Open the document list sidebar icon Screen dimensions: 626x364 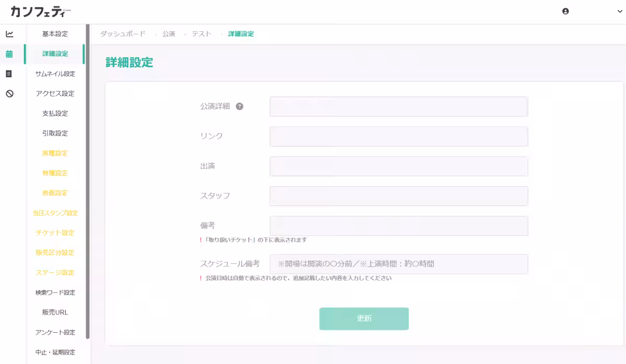(x=9, y=74)
